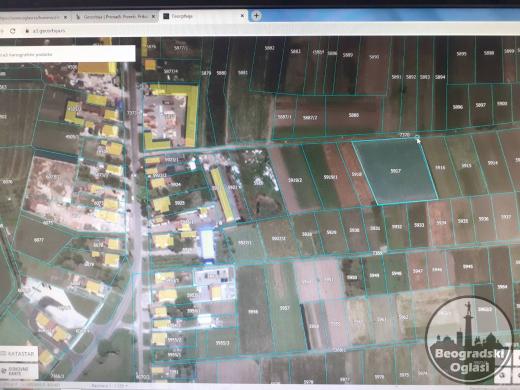
Task: Close the active GeoSrbija tab
Action: pyautogui.click(x=243, y=16)
